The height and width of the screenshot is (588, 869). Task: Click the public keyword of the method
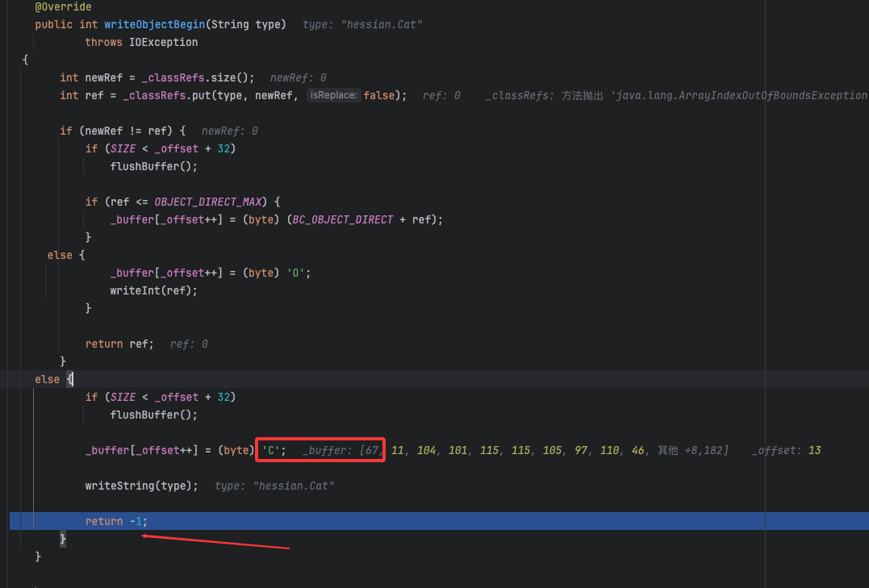point(53,24)
